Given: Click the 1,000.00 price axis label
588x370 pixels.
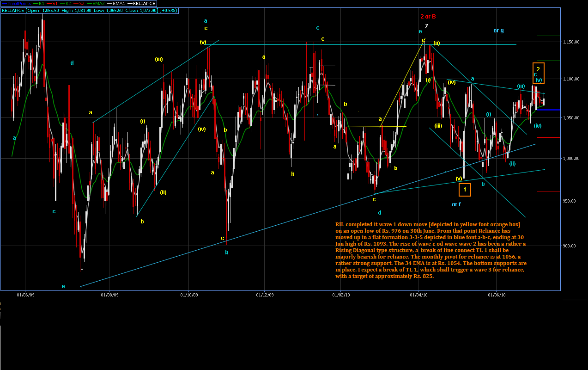Looking at the screenshot, I should [570, 159].
